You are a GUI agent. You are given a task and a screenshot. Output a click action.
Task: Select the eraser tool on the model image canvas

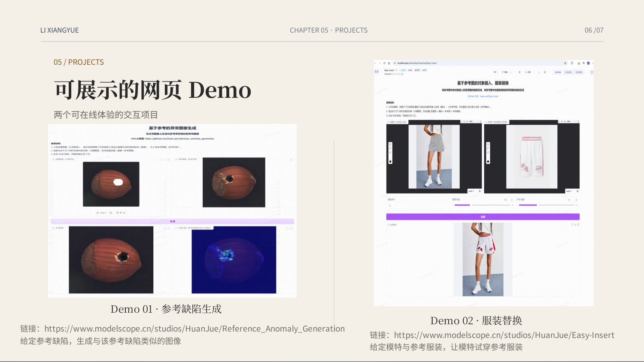[x=390, y=153]
